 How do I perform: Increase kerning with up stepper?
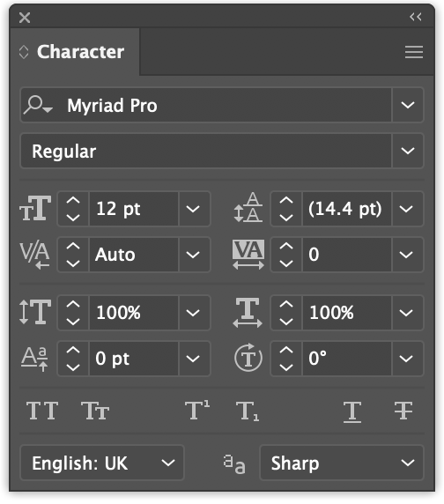pyautogui.click(x=73, y=247)
